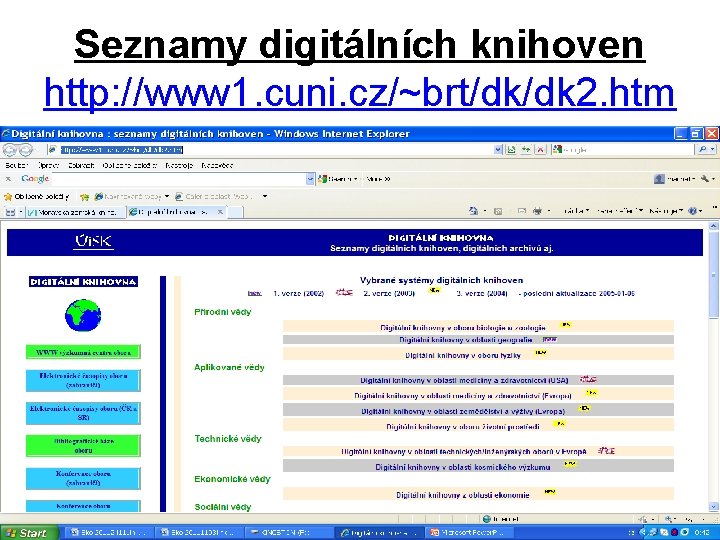The height and width of the screenshot is (540, 720).
Task: Click Elektronické časopisy oboru (ČR a SR)
Action: pos(83,413)
